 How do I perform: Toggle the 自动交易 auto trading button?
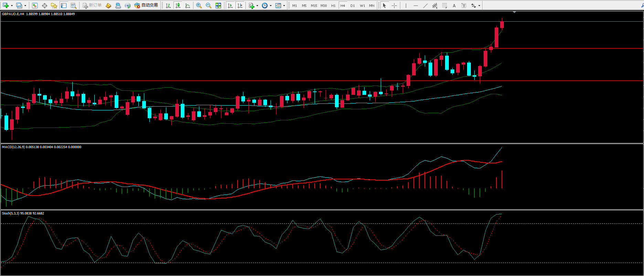[146, 5]
